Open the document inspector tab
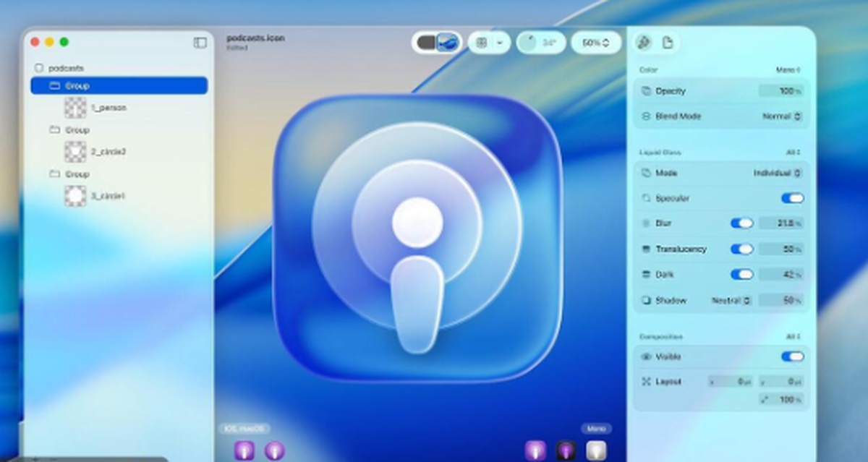Screen dimensions: 868x462 [x=668, y=43]
